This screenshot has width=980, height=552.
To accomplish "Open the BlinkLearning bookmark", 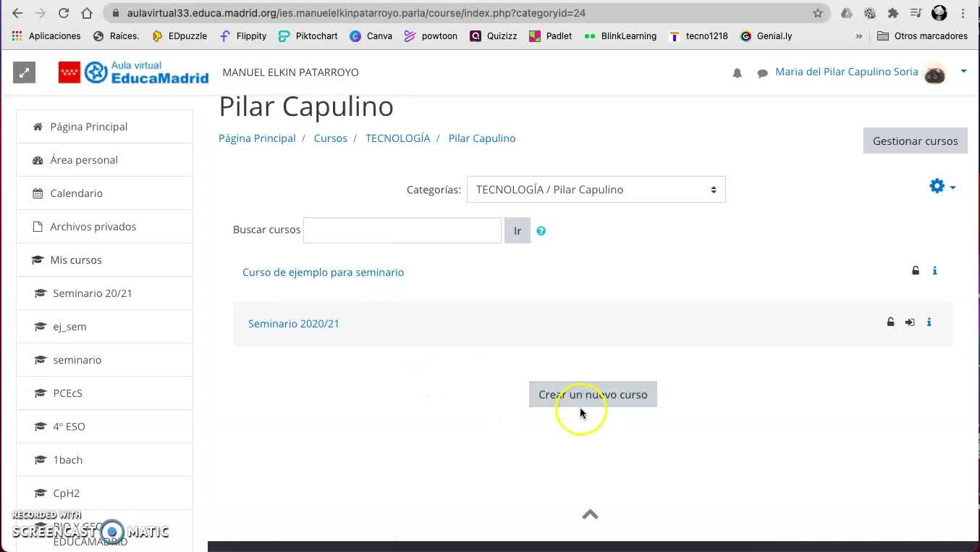I will click(x=620, y=35).
